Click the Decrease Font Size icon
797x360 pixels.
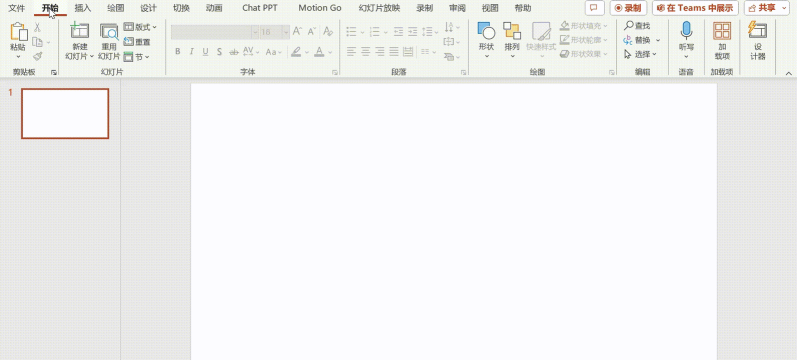[x=312, y=32]
